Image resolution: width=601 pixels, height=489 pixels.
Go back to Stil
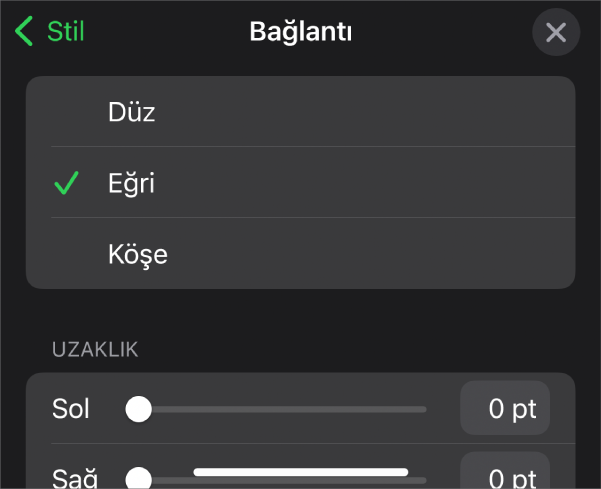(x=65, y=32)
